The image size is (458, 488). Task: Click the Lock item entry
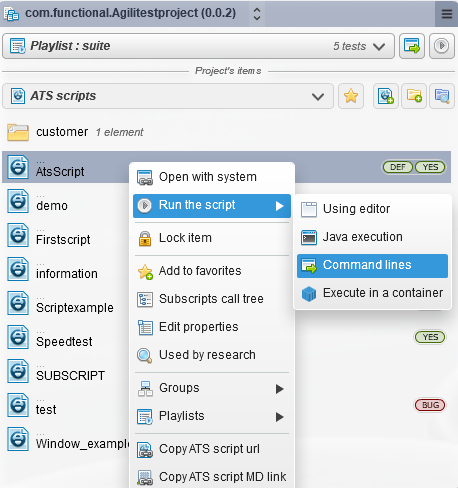[x=212, y=238]
